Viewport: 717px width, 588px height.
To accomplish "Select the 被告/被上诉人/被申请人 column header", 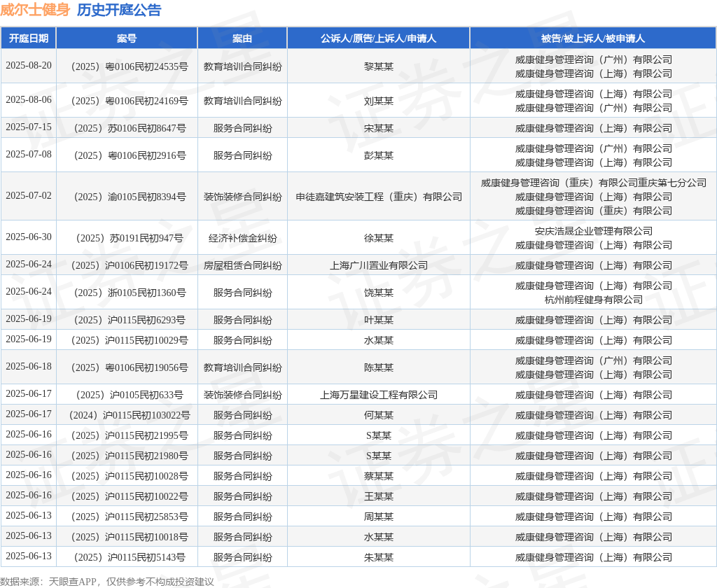I will coord(593,38).
